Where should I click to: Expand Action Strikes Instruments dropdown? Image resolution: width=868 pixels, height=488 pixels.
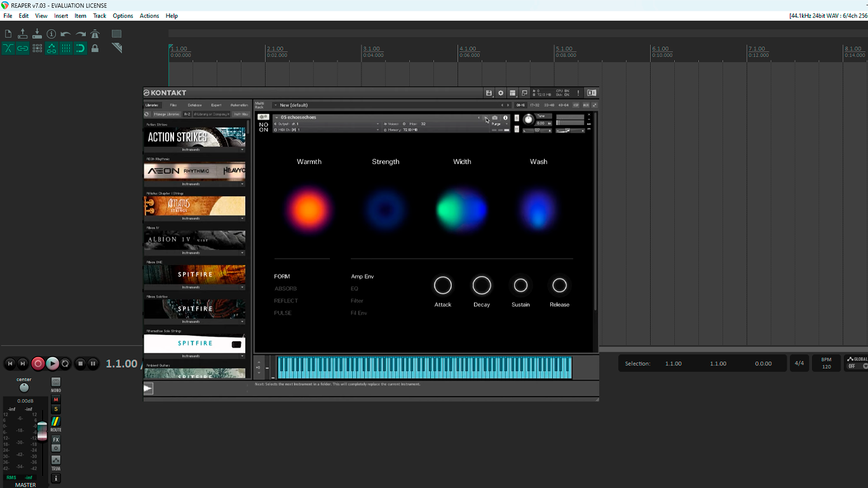click(x=194, y=150)
